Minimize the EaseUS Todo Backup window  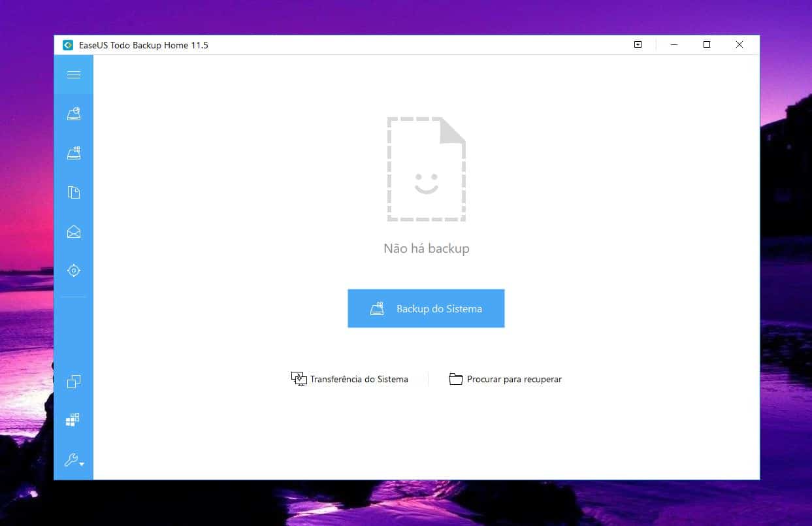point(674,44)
